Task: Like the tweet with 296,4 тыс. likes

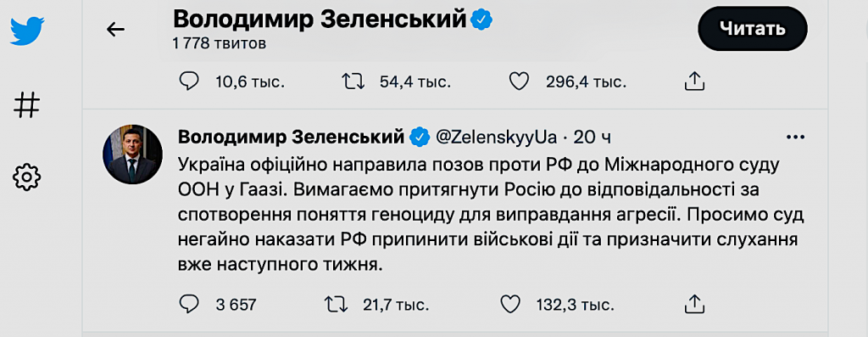Action: pyautogui.click(x=520, y=82)
